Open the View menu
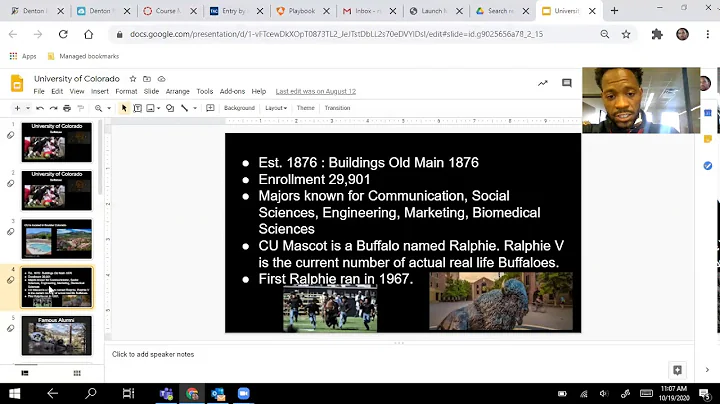 click(x=77, y=91)
